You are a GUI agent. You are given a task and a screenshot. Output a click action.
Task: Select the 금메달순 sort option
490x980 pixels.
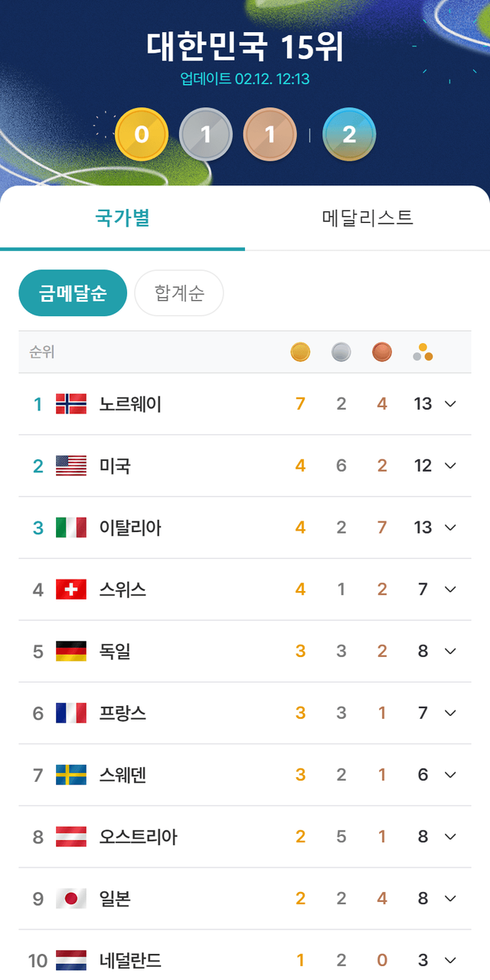73,292
